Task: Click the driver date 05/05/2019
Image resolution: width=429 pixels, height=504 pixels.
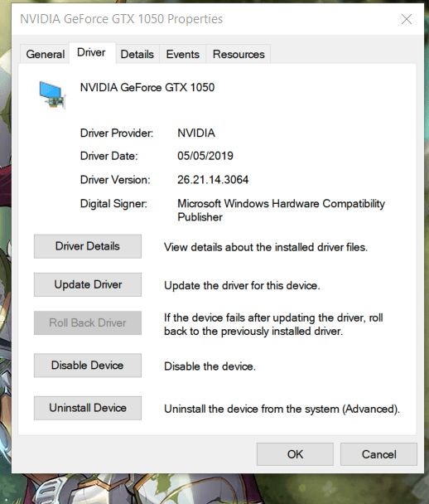Action: tap(205, 156)
